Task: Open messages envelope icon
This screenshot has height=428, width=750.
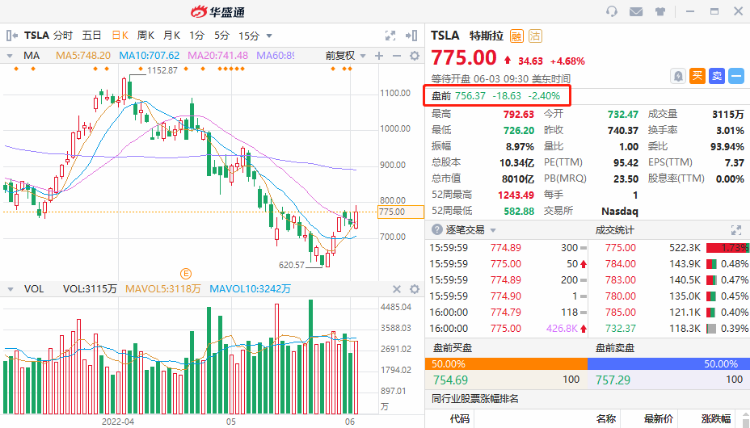Action: point(636,11)
